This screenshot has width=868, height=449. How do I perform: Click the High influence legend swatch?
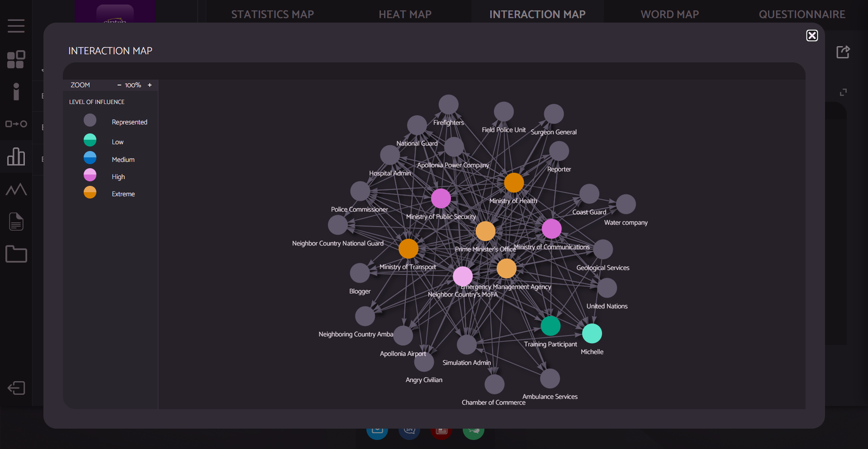(x=90, y=175)
